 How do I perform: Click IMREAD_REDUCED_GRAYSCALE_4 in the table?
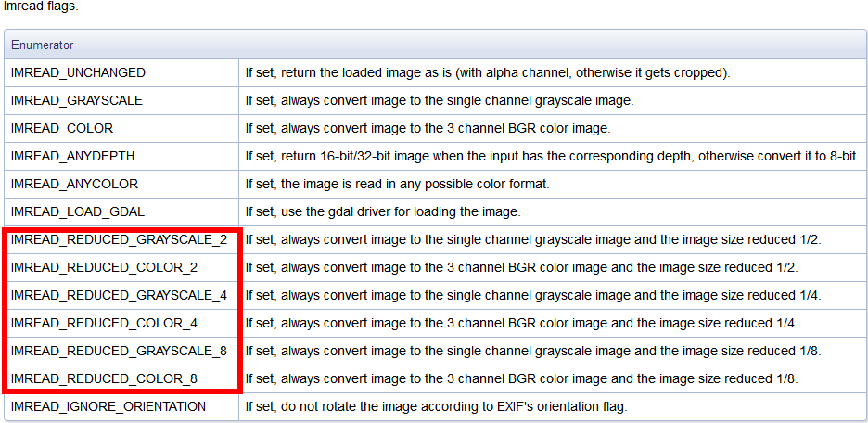(119, 295)
